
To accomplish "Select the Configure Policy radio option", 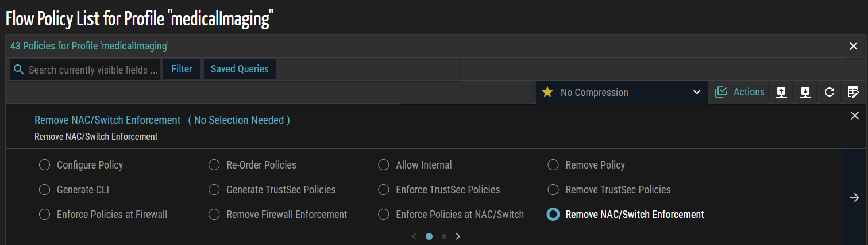I will [x=44, y=165].
